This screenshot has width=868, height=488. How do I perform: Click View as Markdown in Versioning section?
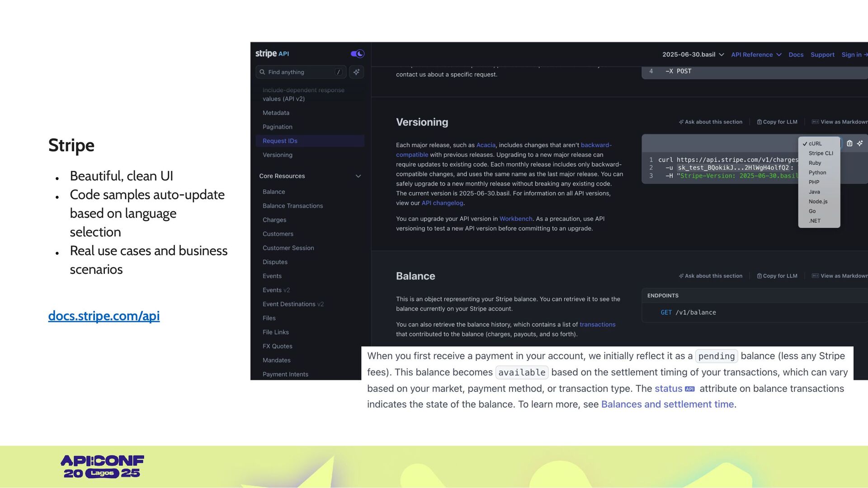tap(840, 122)
